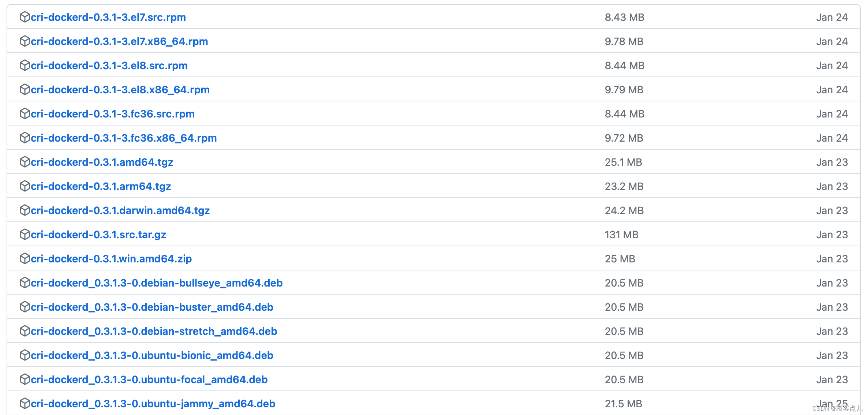Click the 9.79 MB file size
Image resolution: width=868 pixels, height=415 pixels.
click(x=624, y=90)
